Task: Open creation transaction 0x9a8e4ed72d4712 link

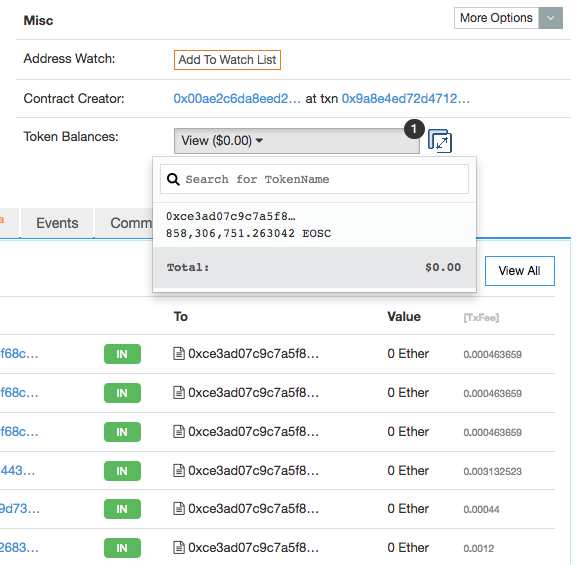Action: [405, 99]
